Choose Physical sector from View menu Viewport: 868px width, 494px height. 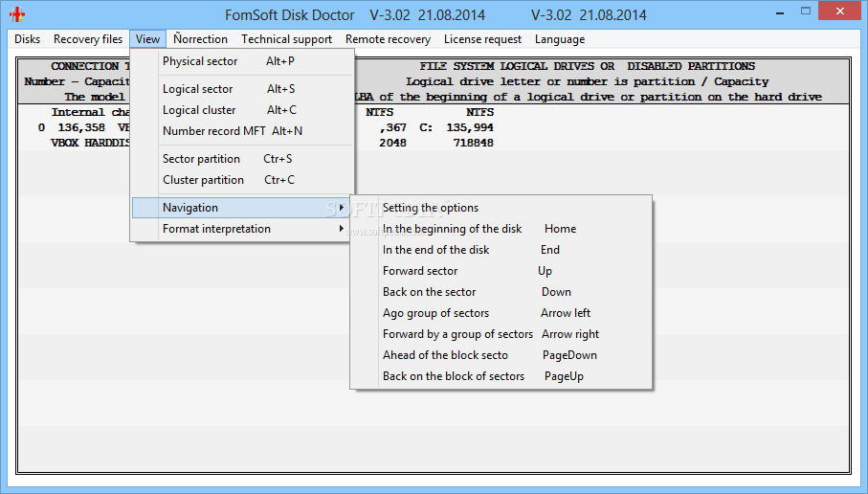coord(242,61)
